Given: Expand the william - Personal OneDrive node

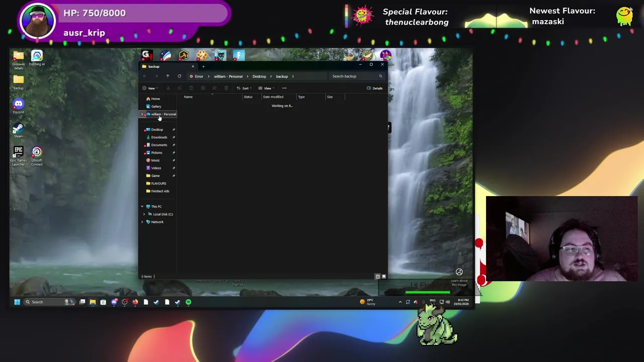Looking at the screenshot, I should click(142, 114).
